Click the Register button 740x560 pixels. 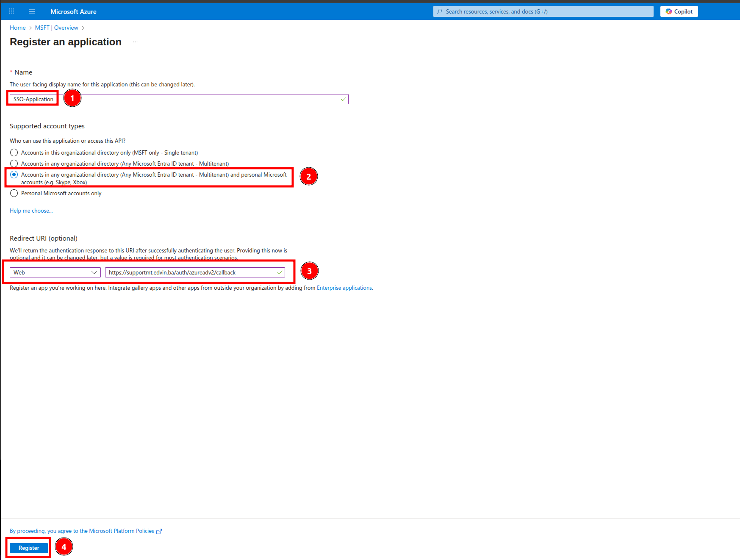(29, 548)
